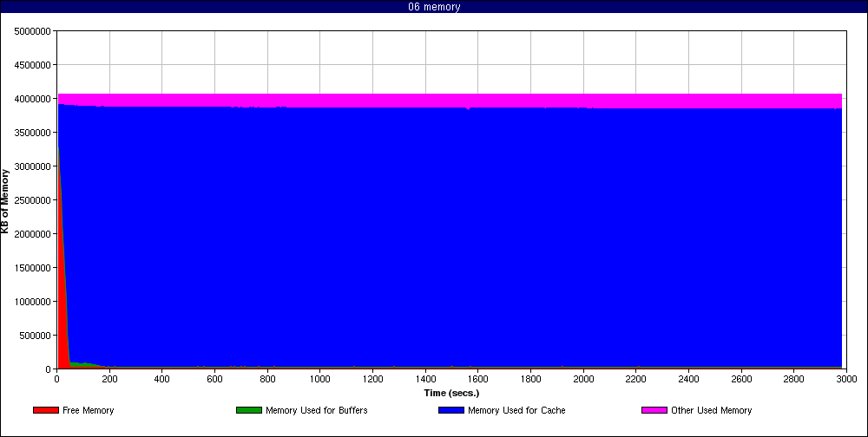Viewport: 868px width, 437px height.
Task: Click the "KB of Memory" y-axis title
Action: [5, 201]
